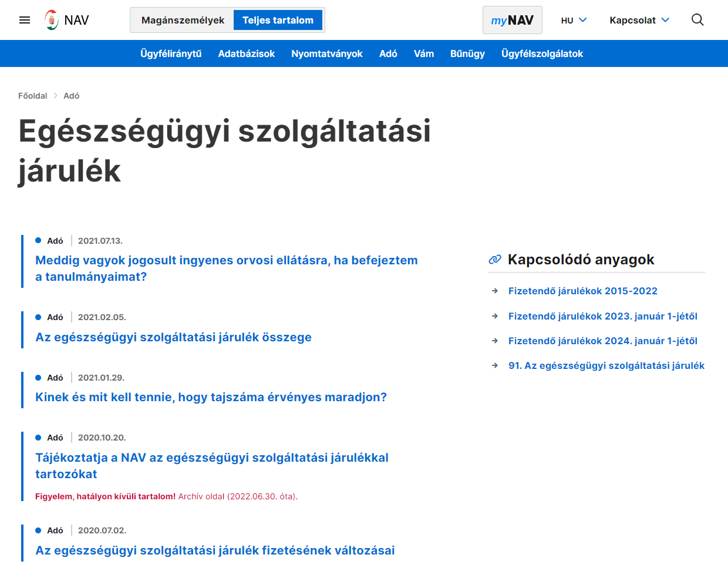Viewport: 728px width, 578px height.
Task: Open the search magnifier icon
Action: pos(697,19)
